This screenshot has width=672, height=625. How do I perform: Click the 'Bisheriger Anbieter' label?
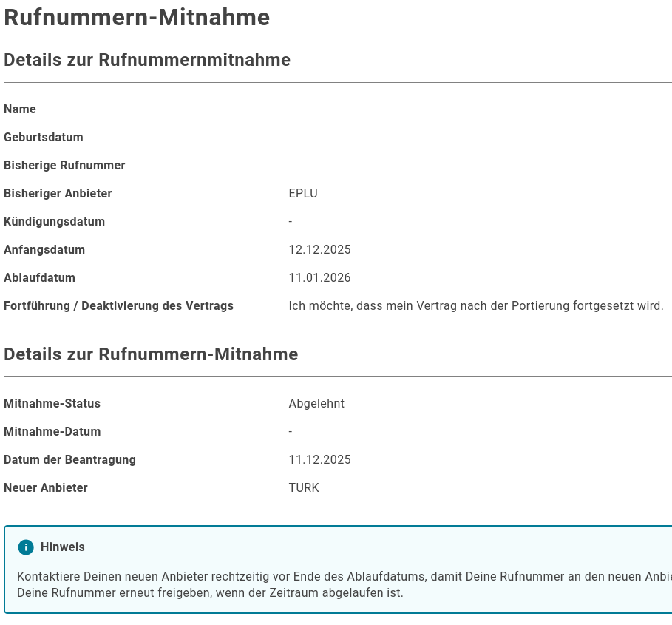click(58, 193)
